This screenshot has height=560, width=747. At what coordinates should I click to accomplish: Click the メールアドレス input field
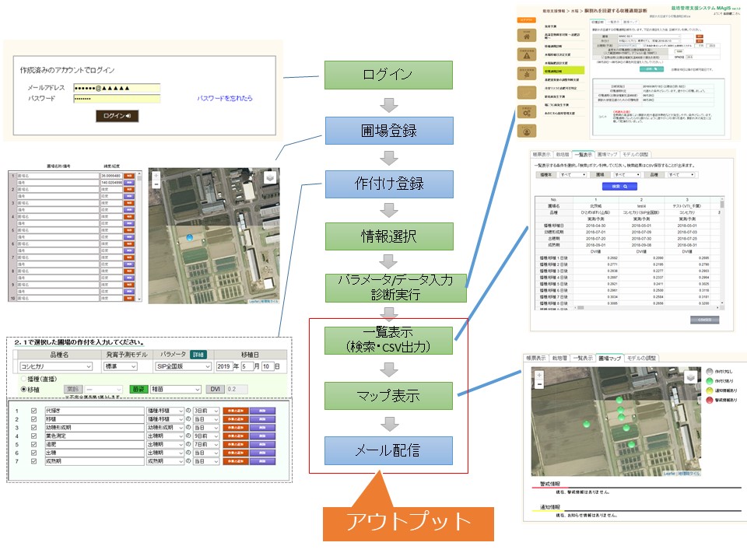coord(117,88)
